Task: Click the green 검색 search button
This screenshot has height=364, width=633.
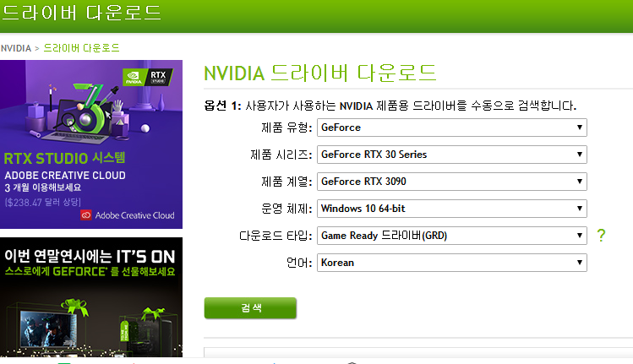Action: [x=250, y=308]
